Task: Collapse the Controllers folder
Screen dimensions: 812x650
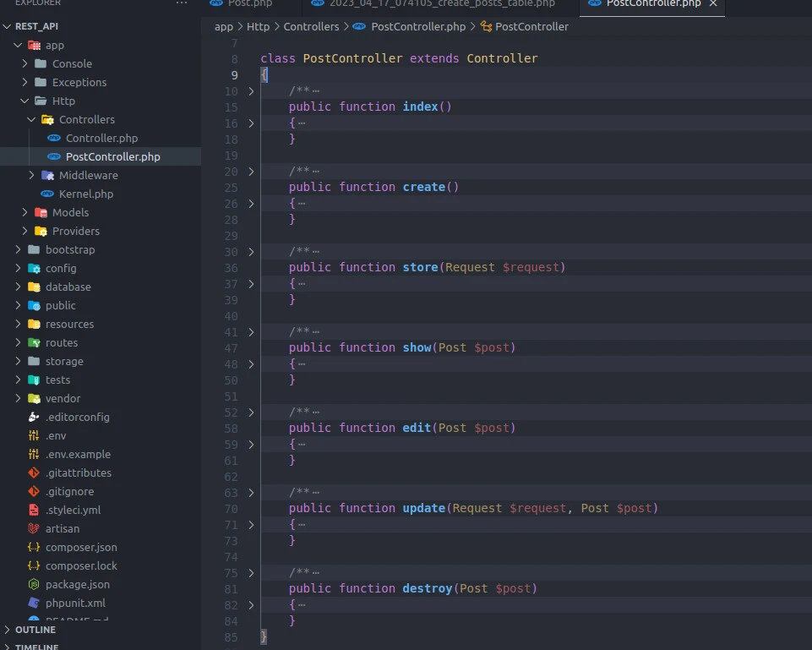Action: pos(32,119)
